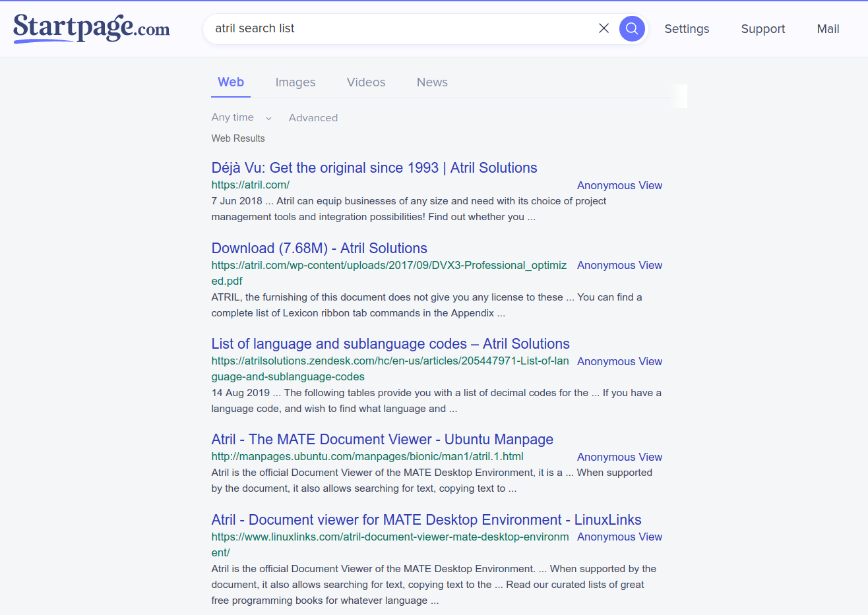Open Anonymous View for the Download PDF result
The image size is (868, 615).
(x=619, y=265)
